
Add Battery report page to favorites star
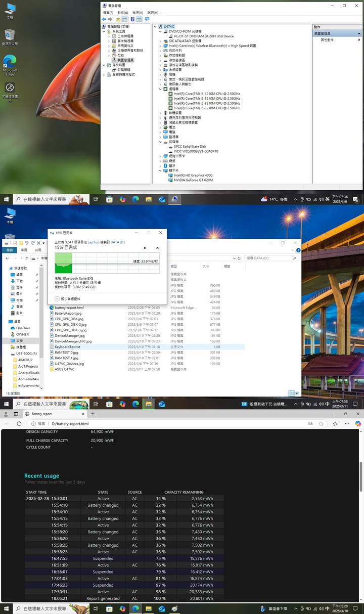coord(321,424)
